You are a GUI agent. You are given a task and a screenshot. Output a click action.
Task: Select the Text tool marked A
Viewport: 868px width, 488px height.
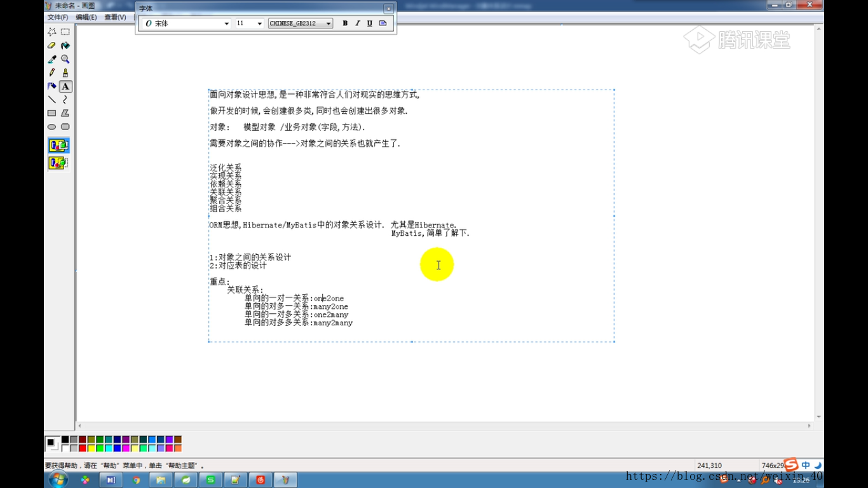(65, 86)
